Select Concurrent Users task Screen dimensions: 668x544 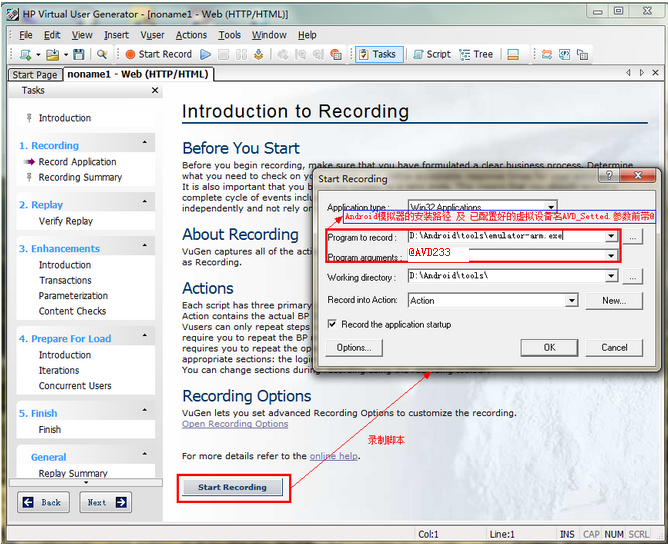(x=75, y=386)
